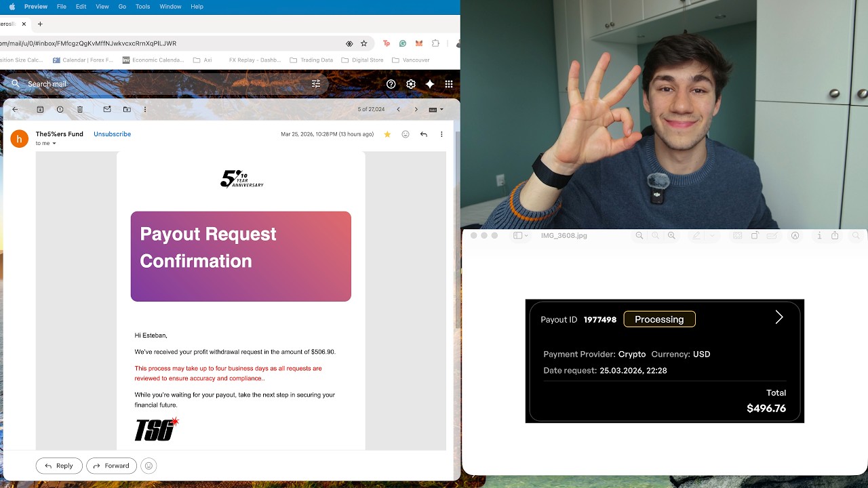Image resolution: width=868 pixels, height=488 pixels.
Task: Open the Digital Store bookmarks folder
Action: pyautogui.click(x=363, y=60)
